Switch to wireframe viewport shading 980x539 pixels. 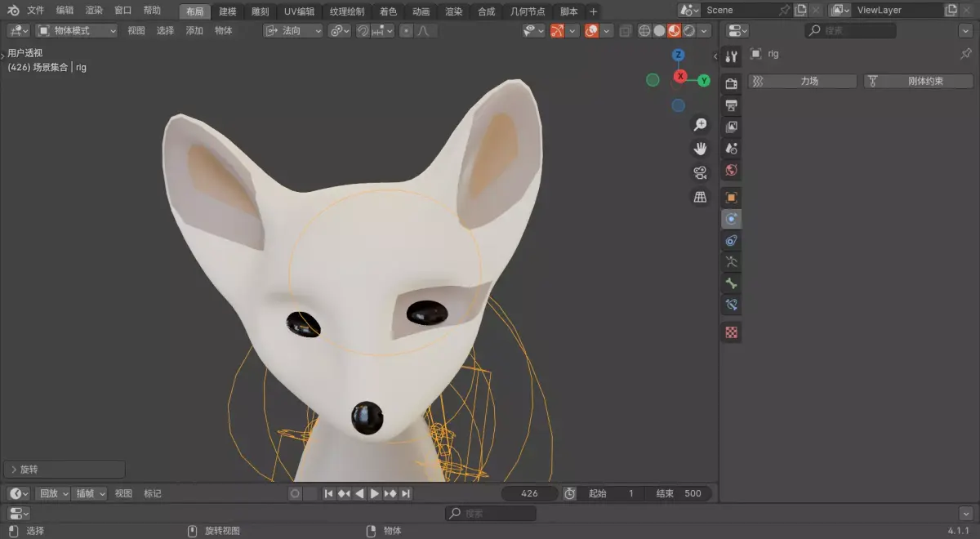click(644, 30)
